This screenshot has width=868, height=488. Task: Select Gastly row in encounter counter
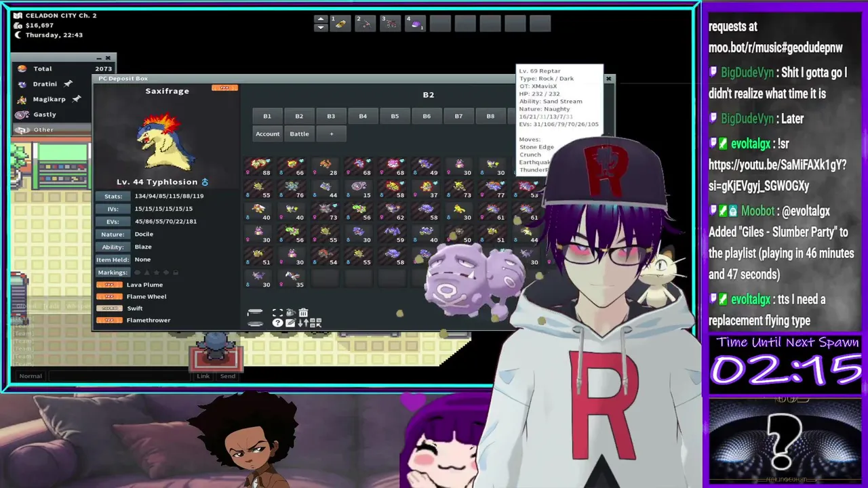[x=51, y=115]
